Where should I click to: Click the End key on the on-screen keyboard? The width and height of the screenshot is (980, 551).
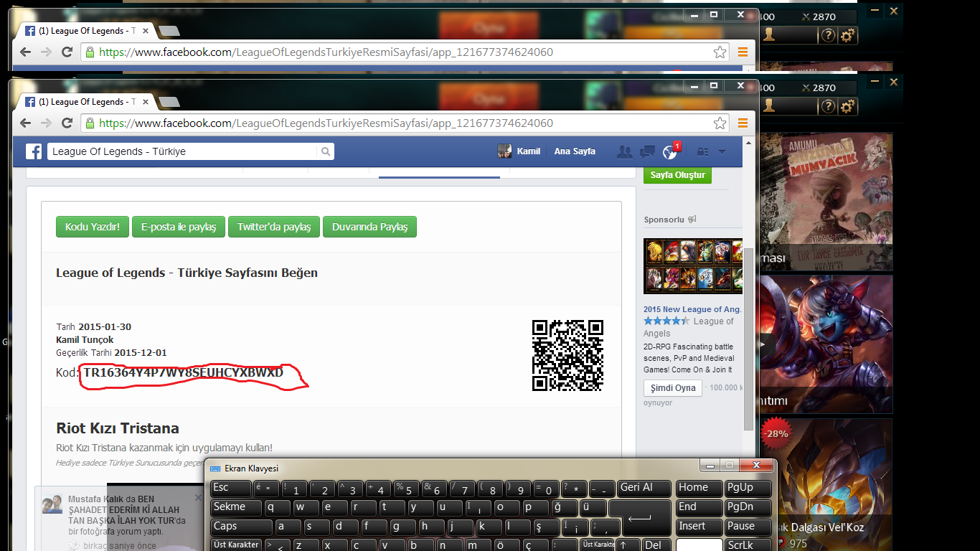tap(699, 507)
